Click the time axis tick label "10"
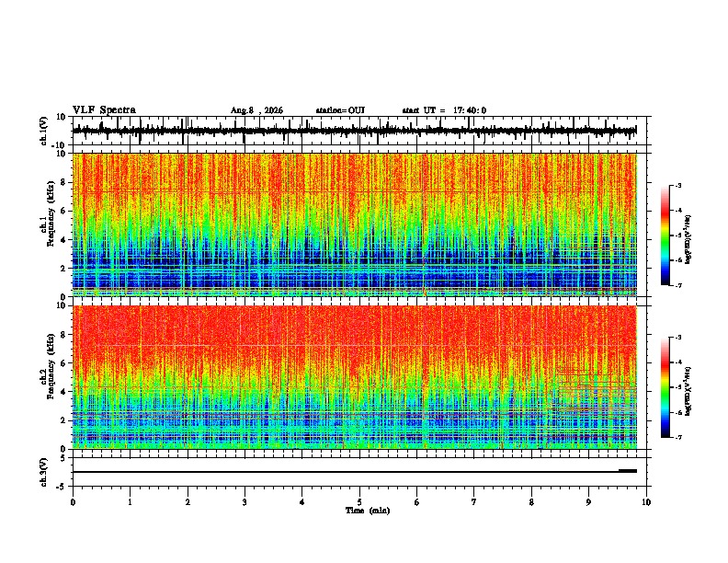The image size is (728, 563). tap(646, 502)
